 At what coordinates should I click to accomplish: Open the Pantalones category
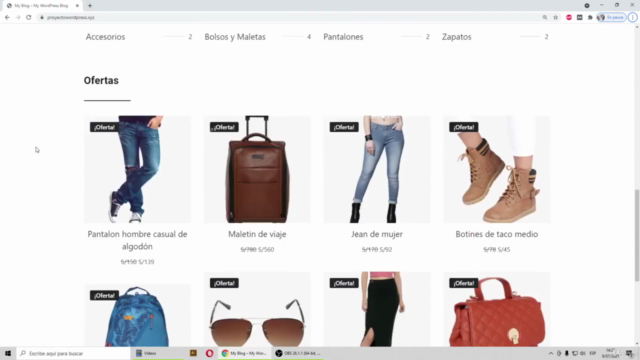[x=343, y=37]
